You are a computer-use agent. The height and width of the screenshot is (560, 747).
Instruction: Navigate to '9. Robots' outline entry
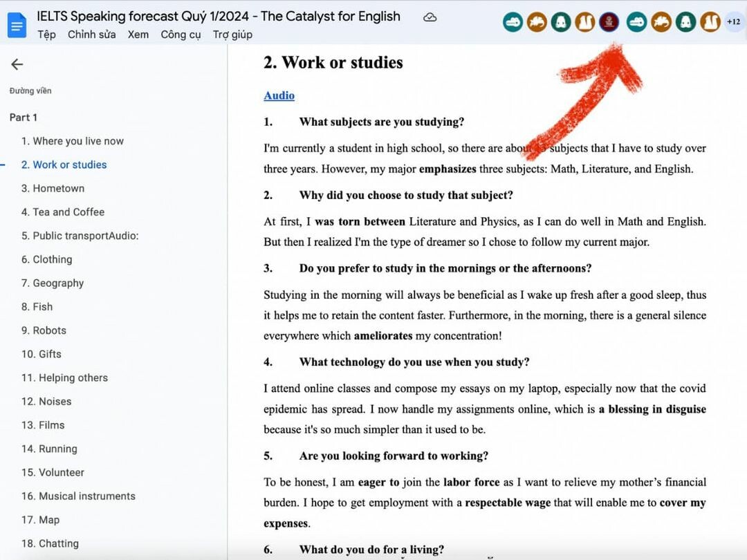44,330
